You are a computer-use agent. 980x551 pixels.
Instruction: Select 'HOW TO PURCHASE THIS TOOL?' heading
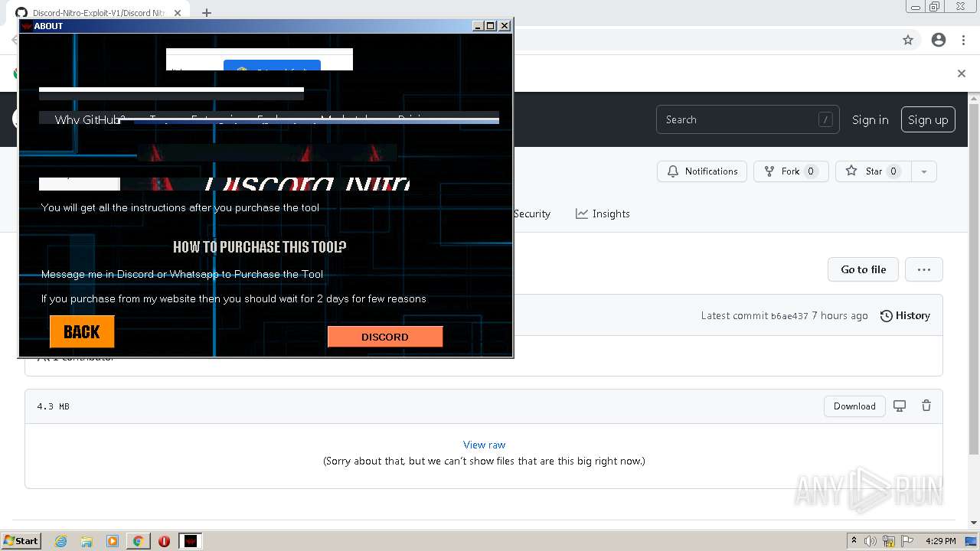(x=260, y=246)
